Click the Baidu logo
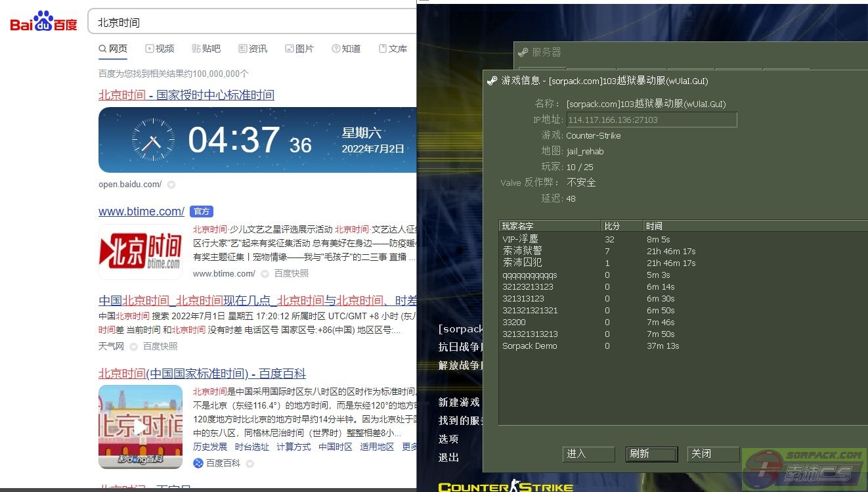Viewport: 868px width, 492px height. tap(43, 22)
